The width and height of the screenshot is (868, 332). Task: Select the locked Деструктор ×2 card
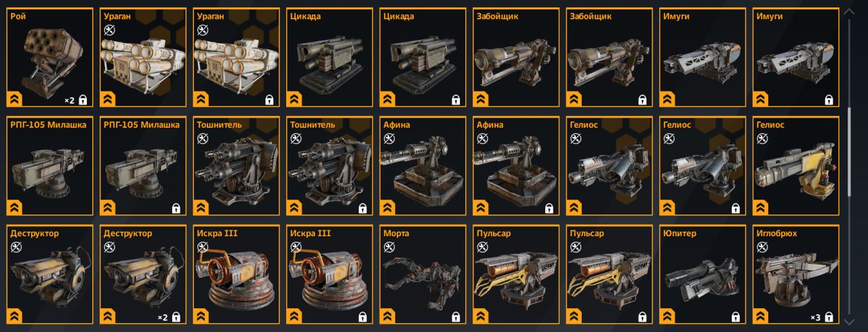[x=143, y=275]
